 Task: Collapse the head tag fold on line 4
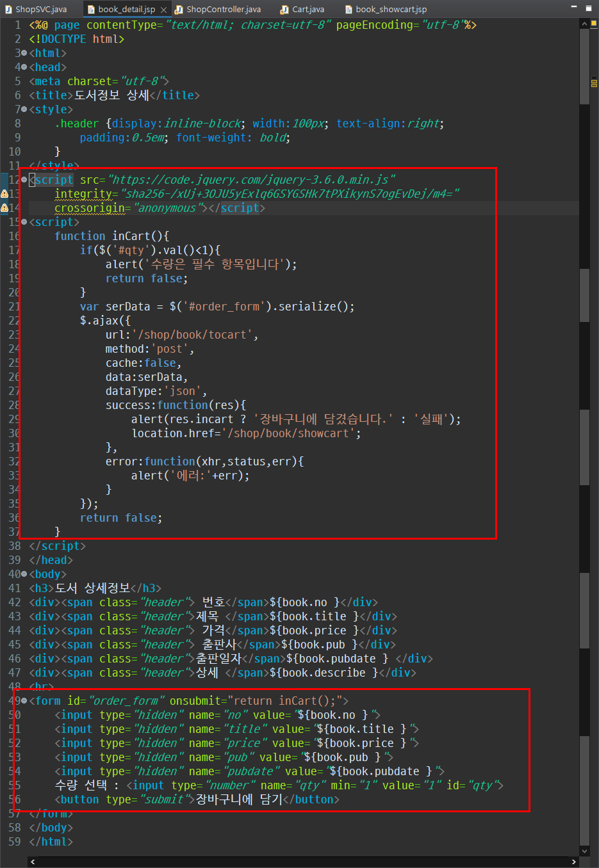[x=24, y=67]
